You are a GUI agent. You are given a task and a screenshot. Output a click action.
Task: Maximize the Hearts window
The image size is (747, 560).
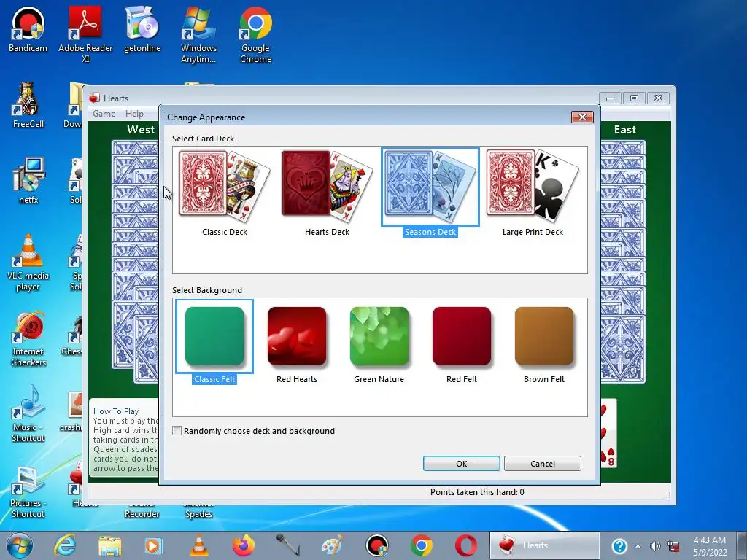tap(634, 98)
